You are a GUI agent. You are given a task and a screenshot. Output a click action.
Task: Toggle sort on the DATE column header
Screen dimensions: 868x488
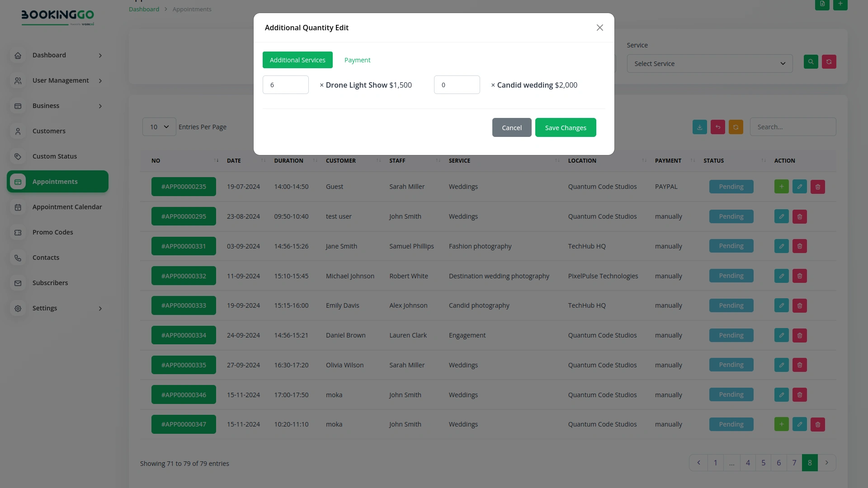(234, 160)
